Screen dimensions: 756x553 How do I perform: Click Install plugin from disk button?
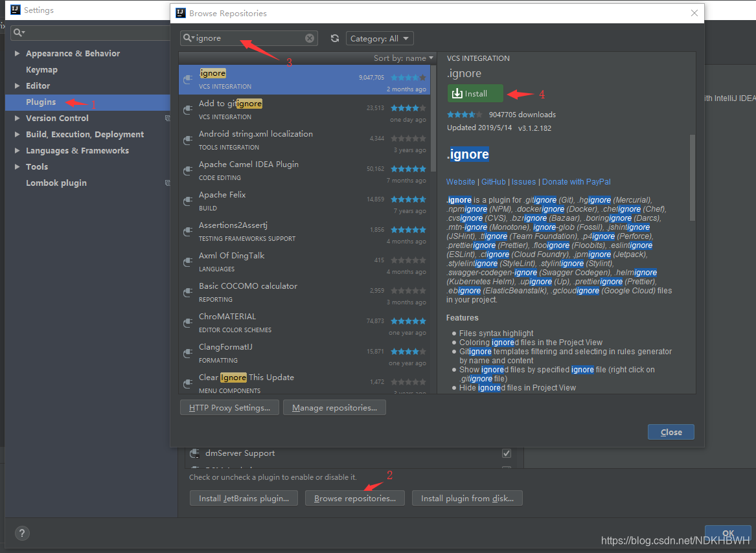467,498
